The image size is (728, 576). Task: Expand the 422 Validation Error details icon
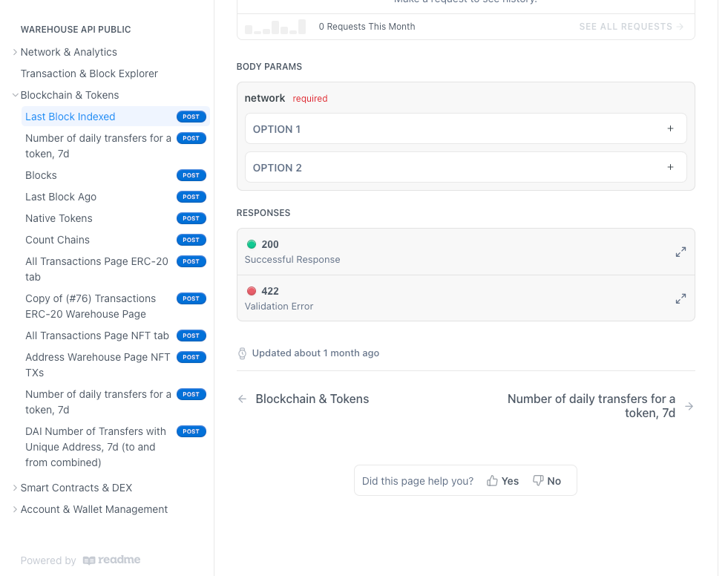coord(680,299)
